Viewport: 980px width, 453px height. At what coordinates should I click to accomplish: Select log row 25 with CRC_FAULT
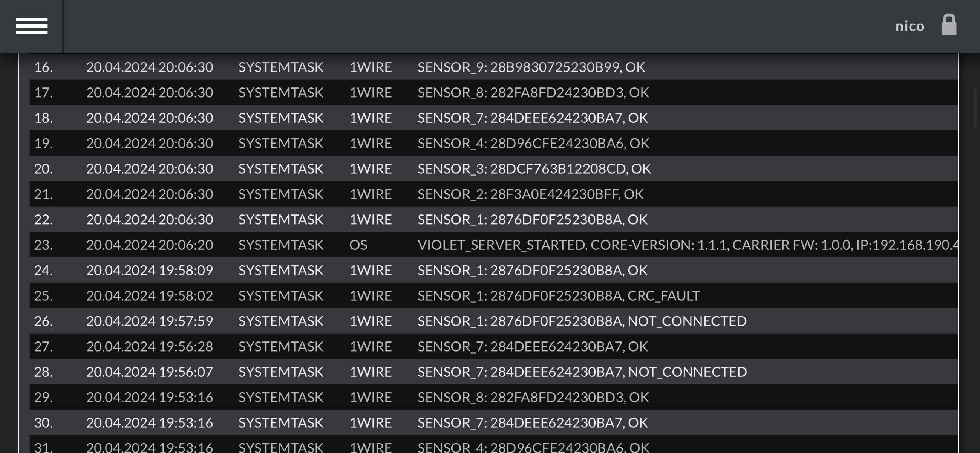coord(493,295)
